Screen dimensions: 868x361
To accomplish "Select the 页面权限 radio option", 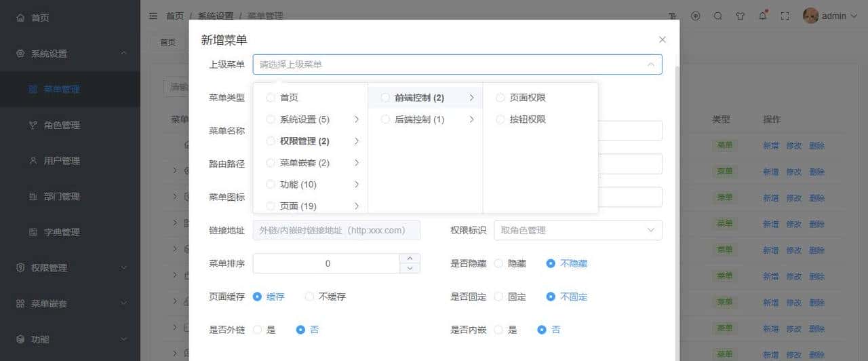I will (500, 98).
